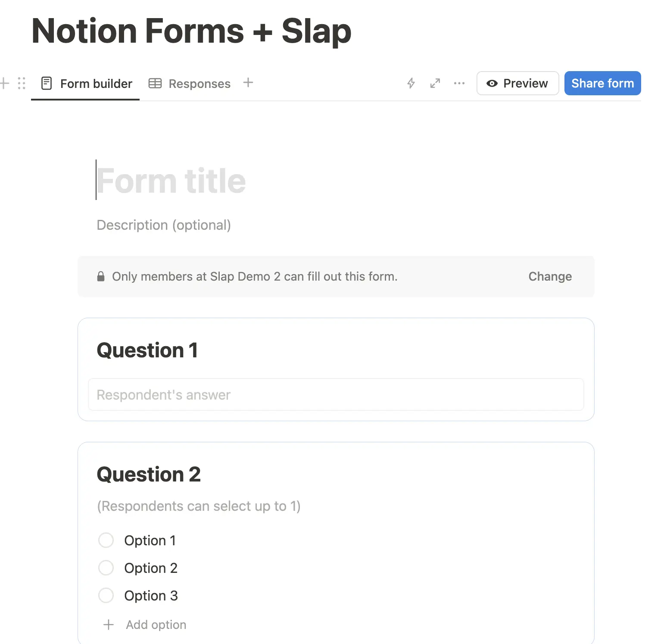The height and width of the screenshot is (644, 667).
Task: Open the three-dots more options menu
Action: pos(459,83)
